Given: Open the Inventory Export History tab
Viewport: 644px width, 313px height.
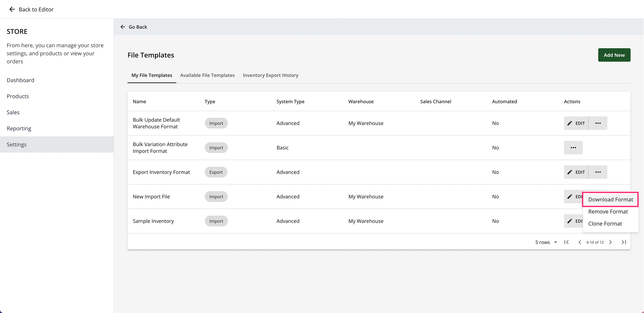Looking at the screenshot, I should pyautogui.click(x=270, y=75).
